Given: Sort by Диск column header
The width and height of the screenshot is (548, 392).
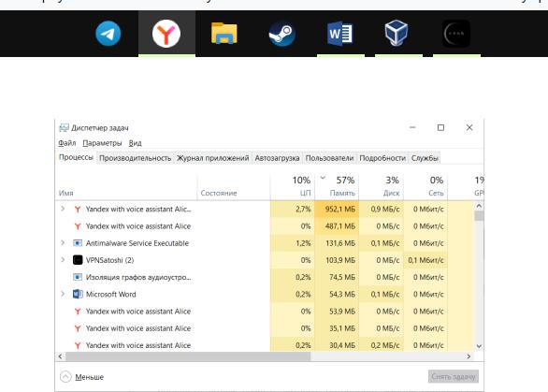Looking at the screenshot, I should pos(381,187).
